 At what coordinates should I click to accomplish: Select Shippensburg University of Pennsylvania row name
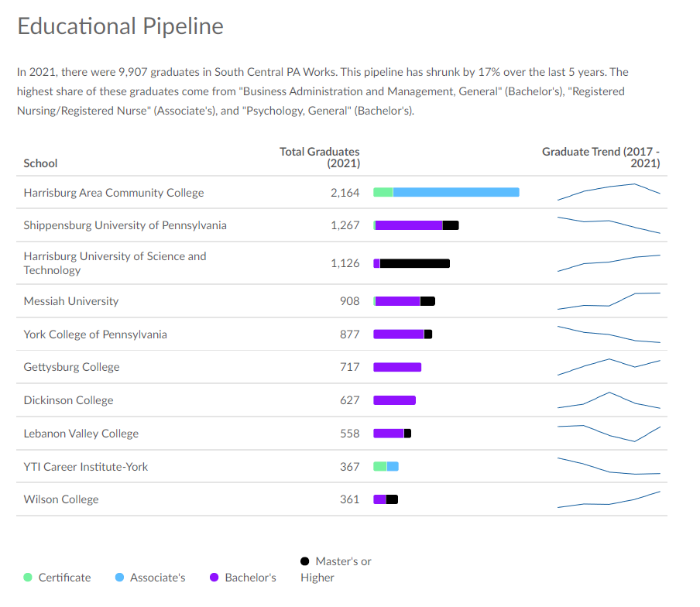pos(125,225)
